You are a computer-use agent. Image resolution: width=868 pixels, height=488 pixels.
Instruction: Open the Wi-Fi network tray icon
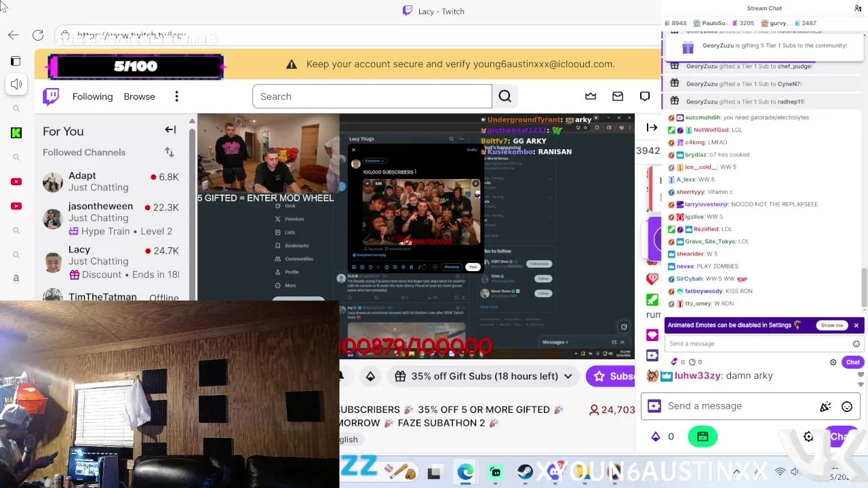click(x=780, y=472)
